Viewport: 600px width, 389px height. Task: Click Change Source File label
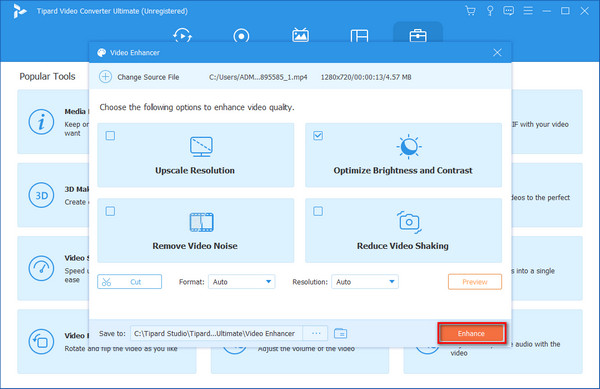148,77
